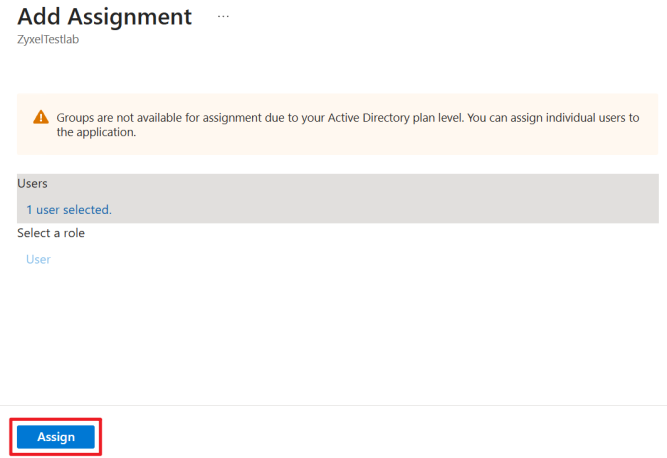Confirm the assignment with Assign
The width and height of the screenshot is (667, 458).
pos(56,437)
